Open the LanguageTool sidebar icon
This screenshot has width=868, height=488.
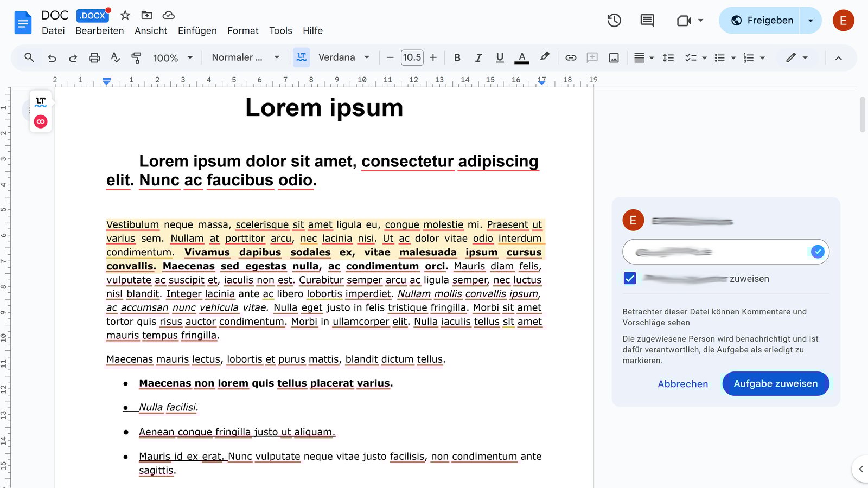[41, 101]
